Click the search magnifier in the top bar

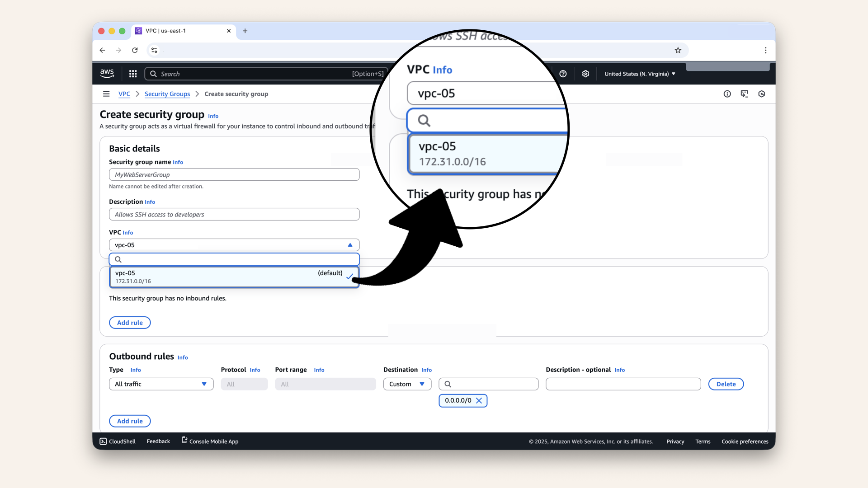click(153, 74)
